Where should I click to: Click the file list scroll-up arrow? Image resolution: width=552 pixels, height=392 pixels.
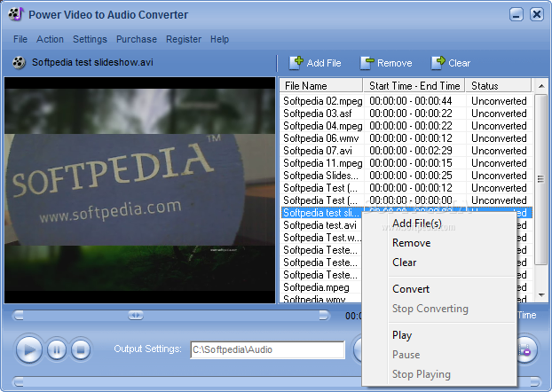(x=541, y=86)
